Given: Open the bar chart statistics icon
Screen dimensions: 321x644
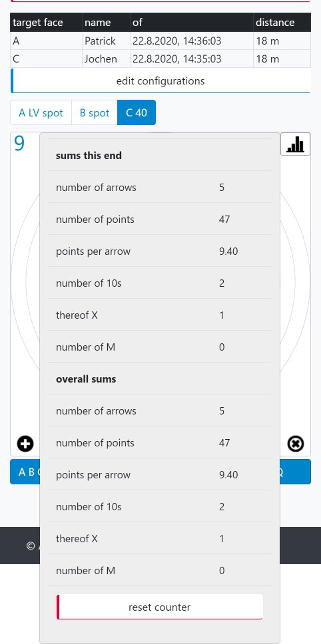Looking at the screenshot, I should (296, 144).
